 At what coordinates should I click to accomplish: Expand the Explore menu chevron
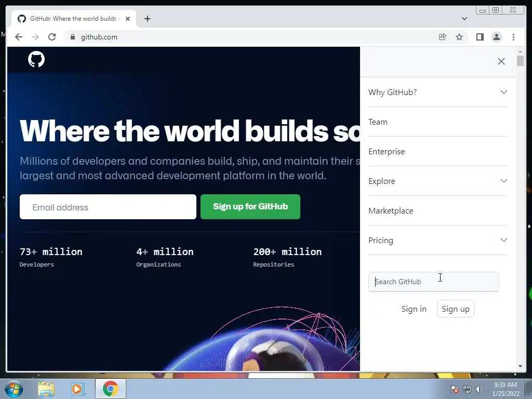(504, 181)
